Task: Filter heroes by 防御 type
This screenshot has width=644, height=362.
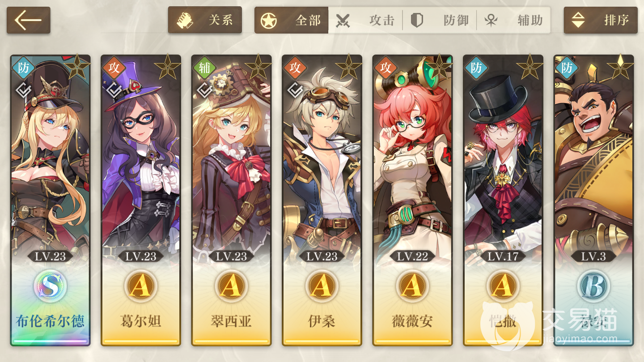Action: 440,20
